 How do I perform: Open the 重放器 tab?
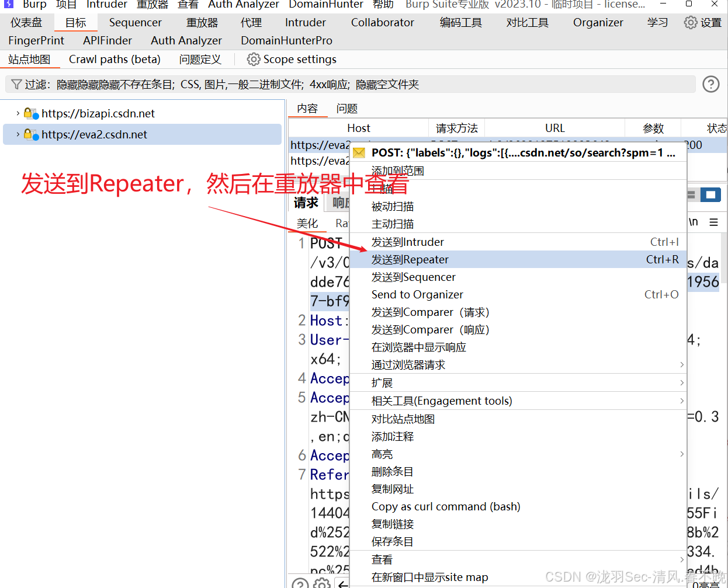click(202, 22)
